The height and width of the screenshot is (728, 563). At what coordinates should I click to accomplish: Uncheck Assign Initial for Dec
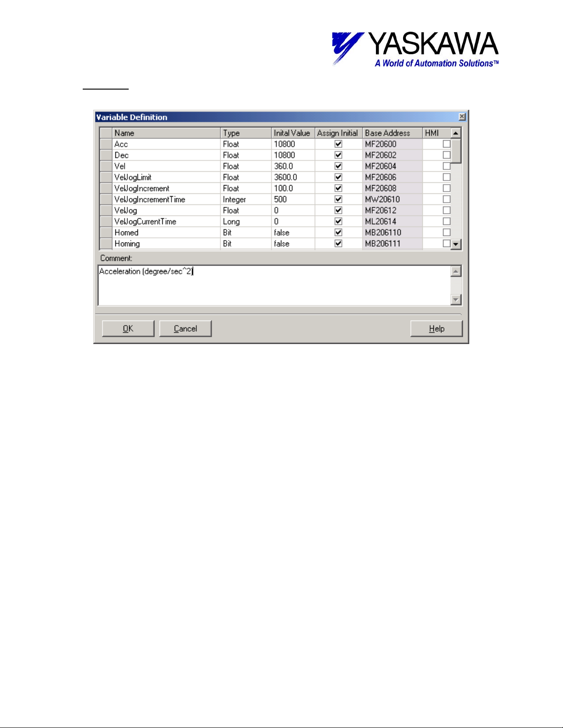tap(338, 155)
